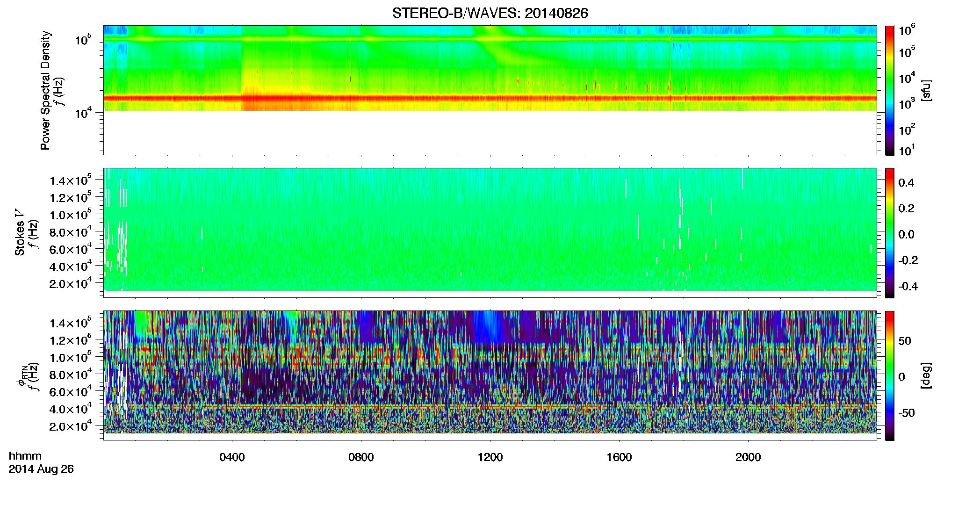The image size is (980, 505).
Task: Click the 2014 Aug 26 date label
Action: [x=41, y=469]
